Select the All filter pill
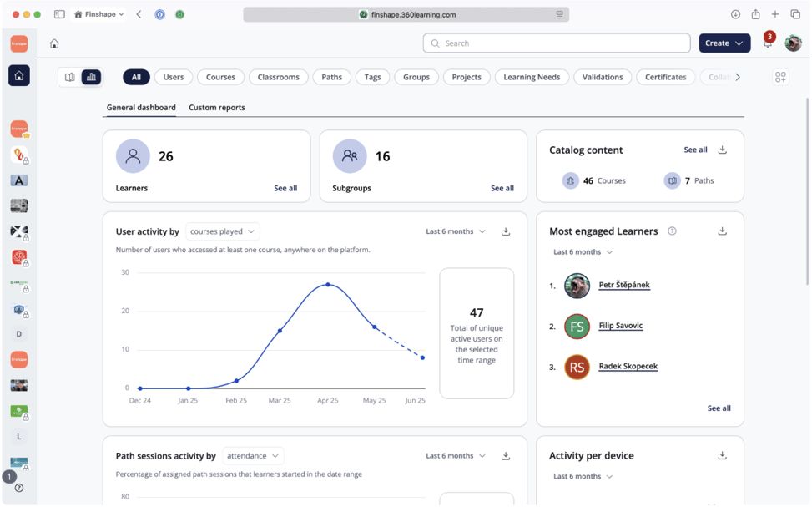812x507 pixels. (x=136, y=77)
